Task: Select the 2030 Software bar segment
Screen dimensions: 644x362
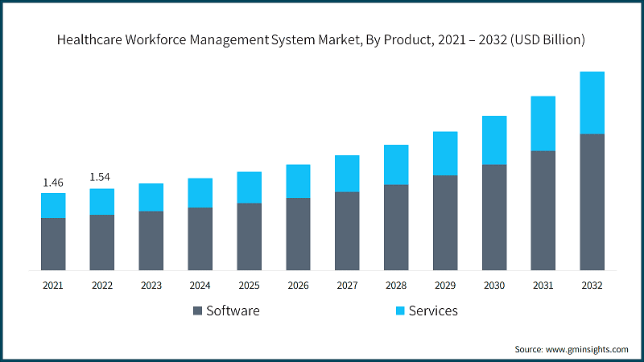Action: 494,217
